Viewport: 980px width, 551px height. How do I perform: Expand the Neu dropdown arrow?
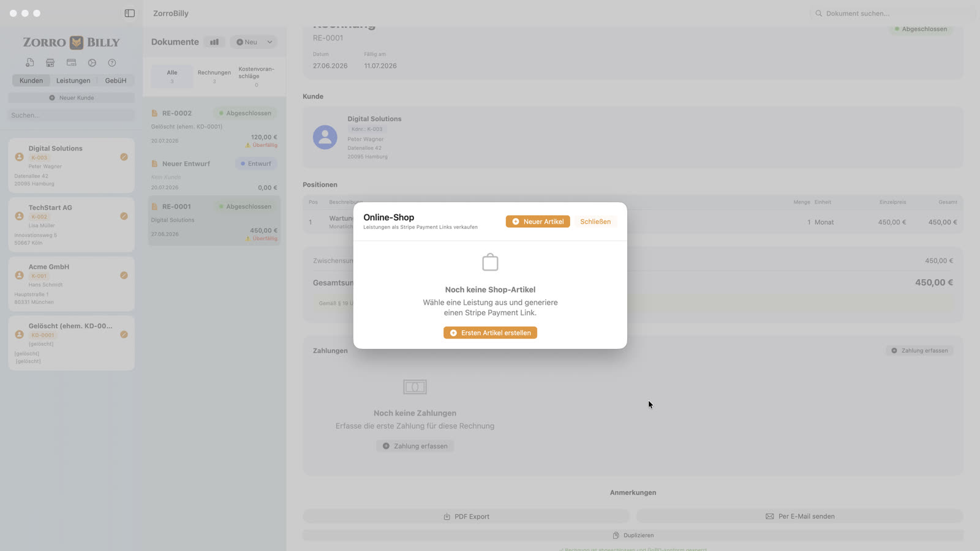269,42
